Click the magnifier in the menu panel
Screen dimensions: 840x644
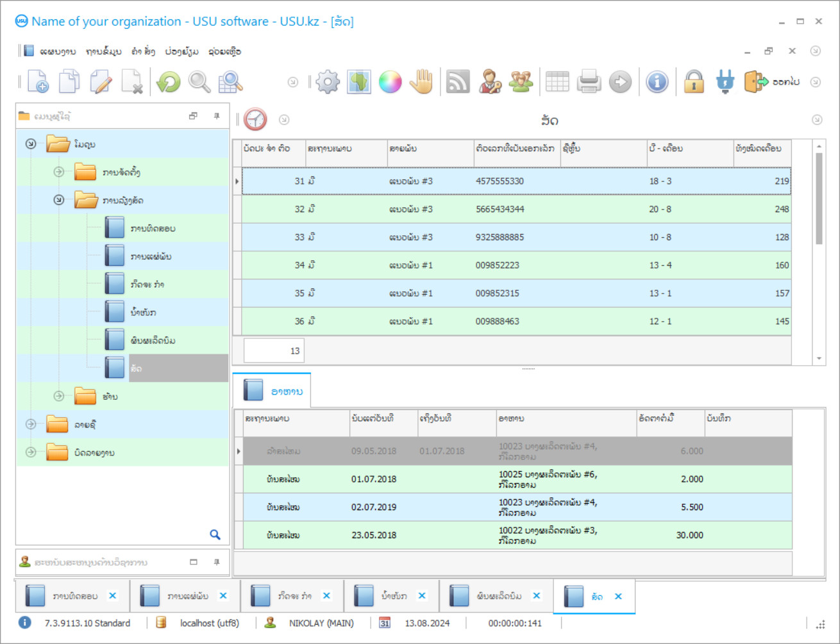coord(215,534)
